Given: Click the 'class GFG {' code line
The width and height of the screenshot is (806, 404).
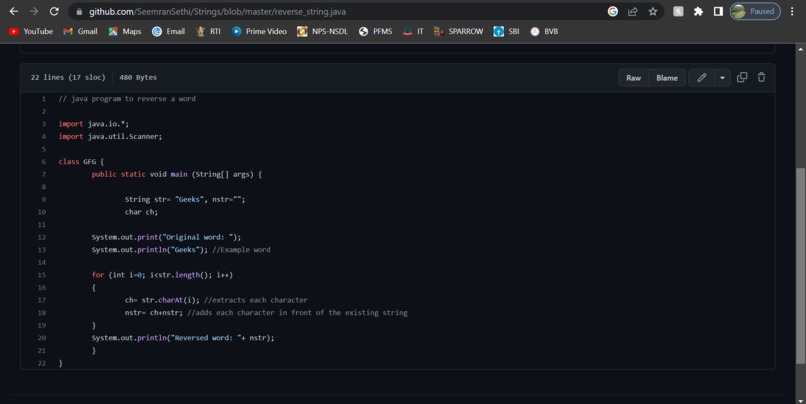Looking at the screenshot, I should point(81,161).
